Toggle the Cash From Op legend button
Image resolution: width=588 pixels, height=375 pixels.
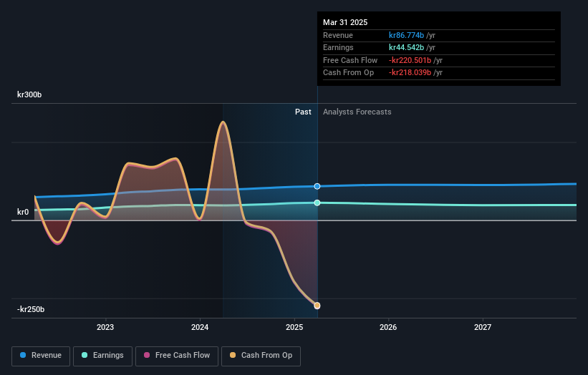(x=261, y=356)
